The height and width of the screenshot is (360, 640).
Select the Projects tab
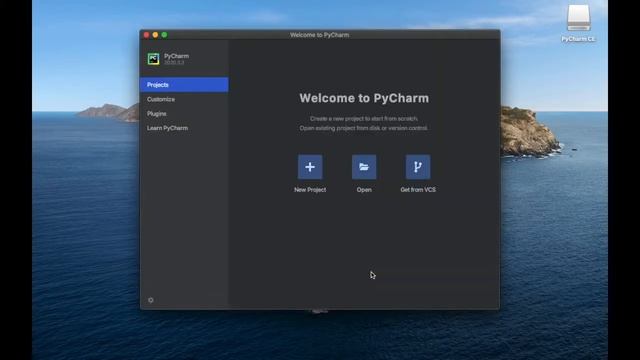184,84
